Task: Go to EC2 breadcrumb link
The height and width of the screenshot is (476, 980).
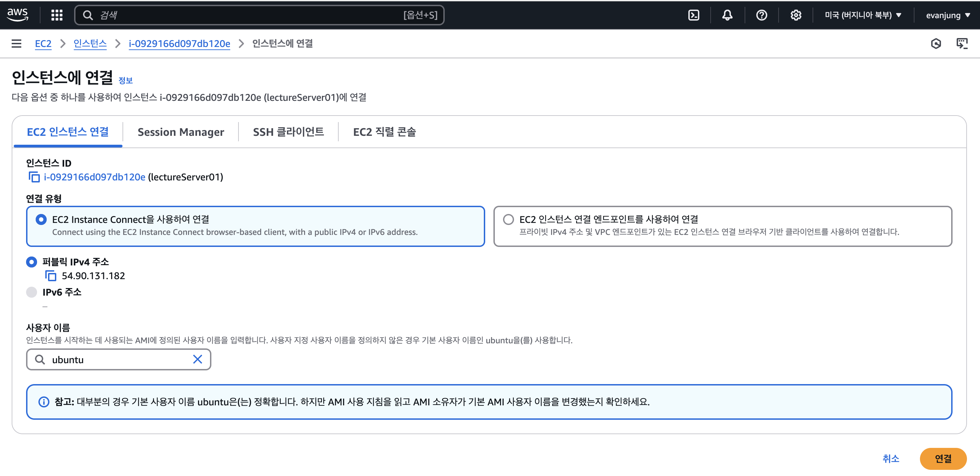Action: pyautogui.click(x=43, y=44)
